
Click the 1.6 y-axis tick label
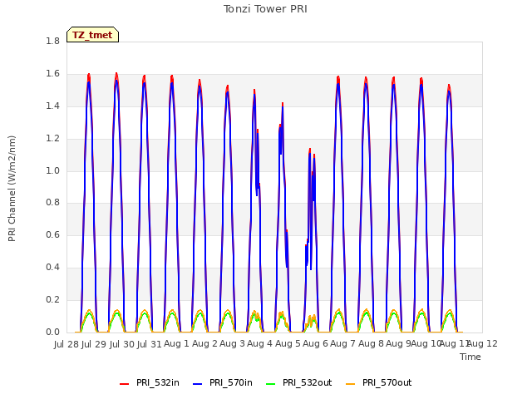click(53, 74)
